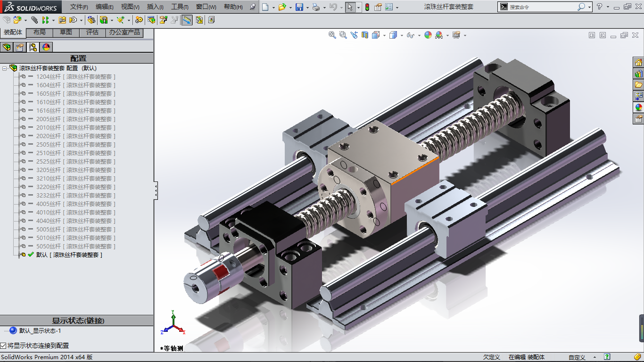This screenshot has width=644, height=362.
Task: Open the ConfigurationManager tab icon
Action: [x=33, y=47]
